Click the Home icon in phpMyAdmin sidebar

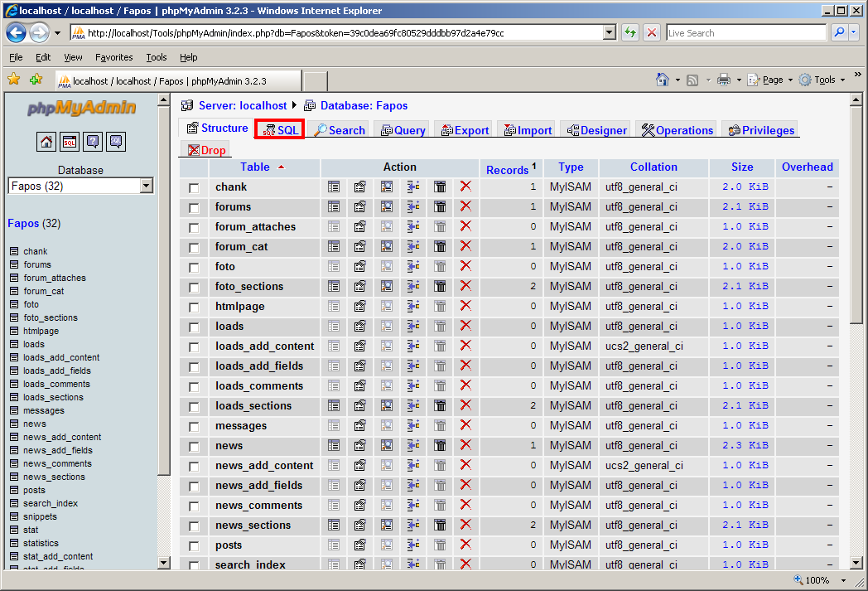tap(46, 142)
